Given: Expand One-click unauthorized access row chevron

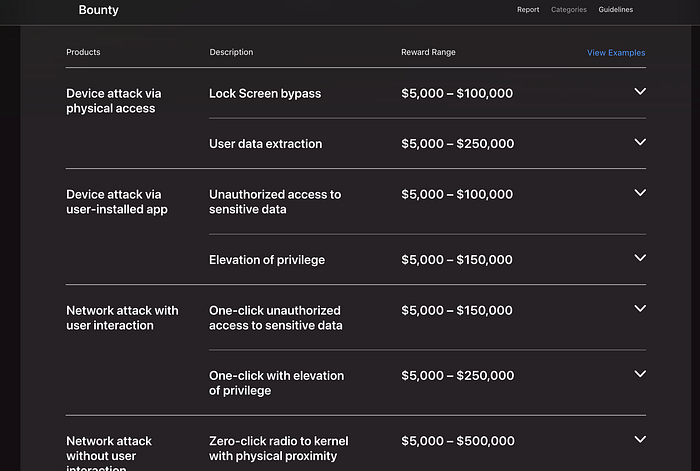Looking at the screenshot, I should tap(640, 309).
